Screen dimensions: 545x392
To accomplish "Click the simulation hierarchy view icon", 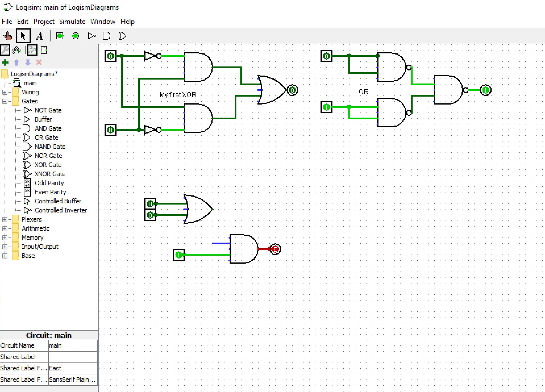I will (x=16, y=50).
